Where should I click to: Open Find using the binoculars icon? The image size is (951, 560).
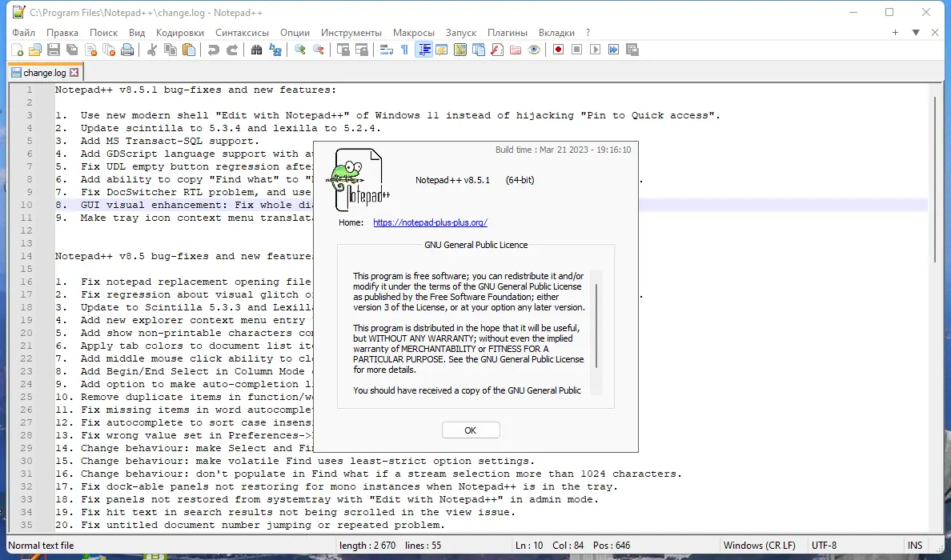[258, 50]
